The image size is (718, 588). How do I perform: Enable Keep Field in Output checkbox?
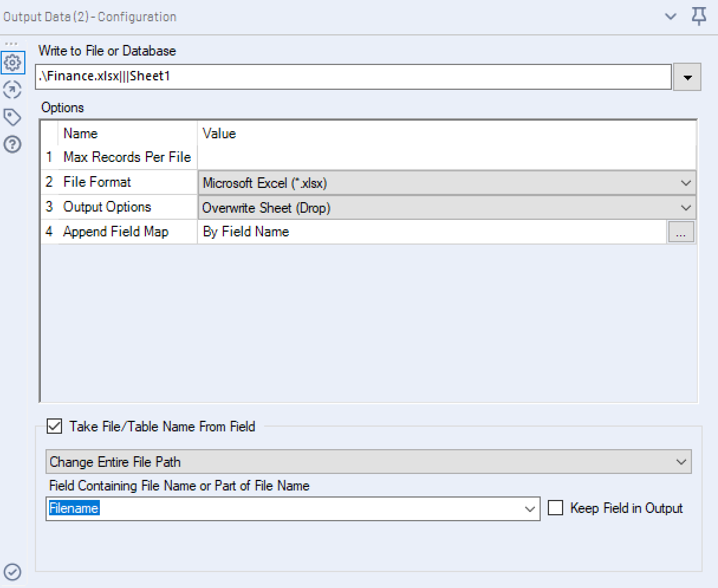click(555, 508)
